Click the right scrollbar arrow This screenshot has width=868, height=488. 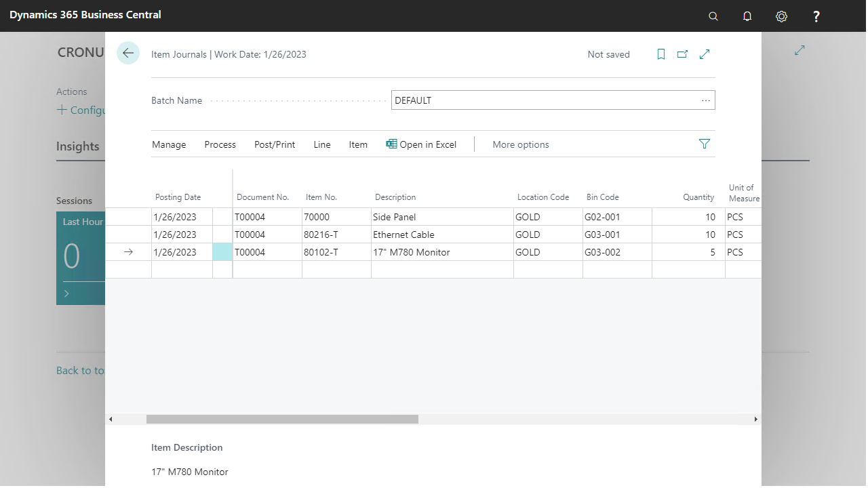tap(756, 420)
